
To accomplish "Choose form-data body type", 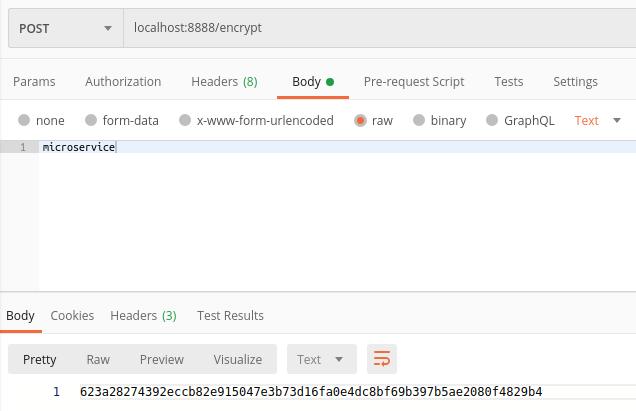I will [x=92, y=120].
